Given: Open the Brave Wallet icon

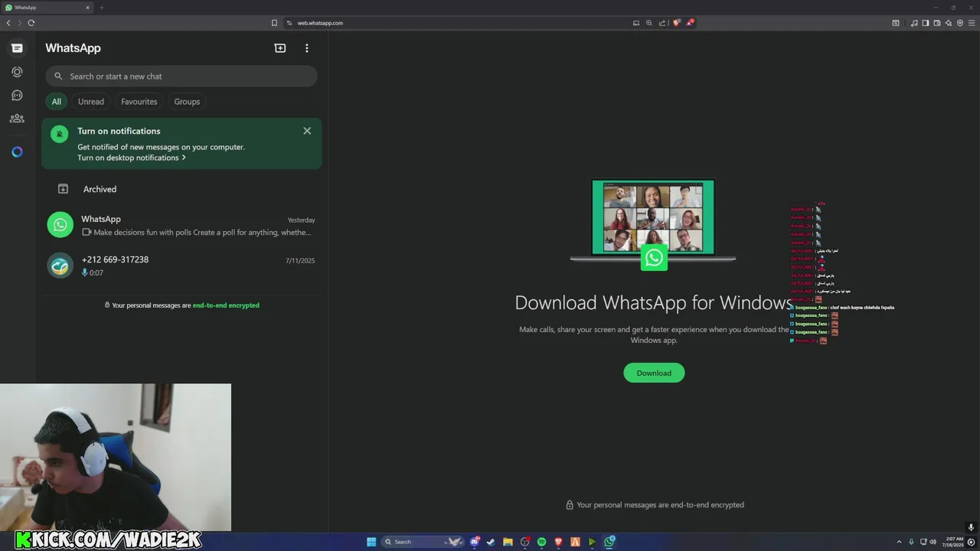Looking at the screenshot, I should (x=937, y=23).
